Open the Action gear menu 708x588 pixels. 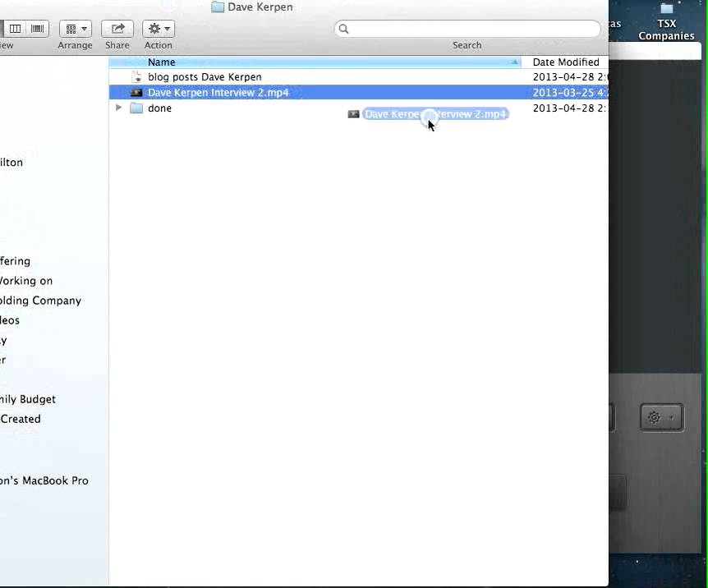click(x=159, y=29)
